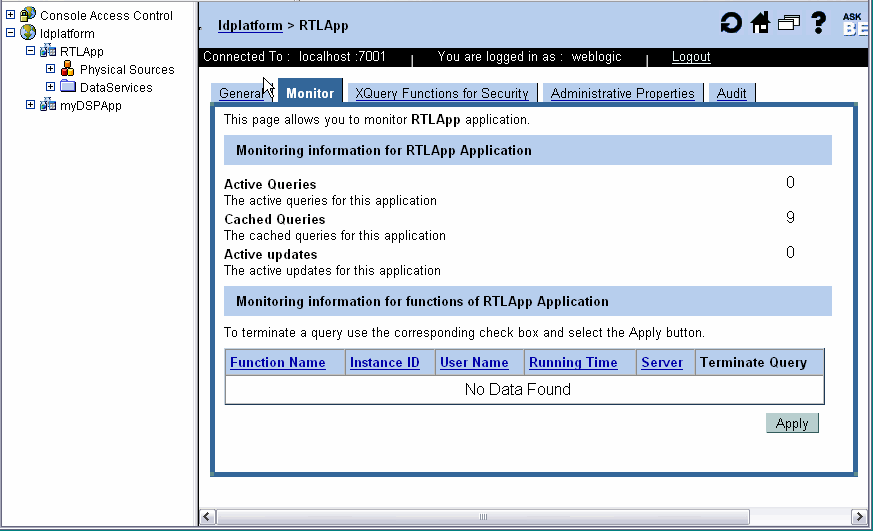Image resolution: width=873 pixels, height=531 pixels.
Task: Expand the myDSPApp node
Action: 31,105
